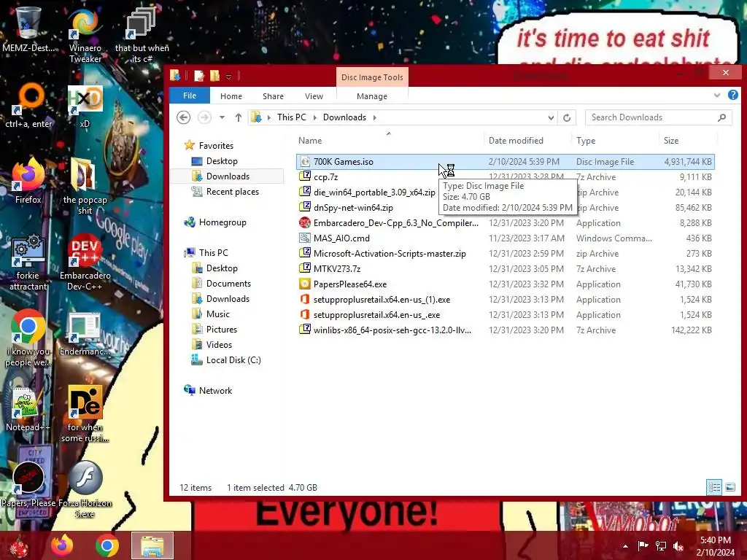The height and width of the screenshot is (560, 747).
Task: Open Chrome from the taskbar
Action: (x=107, y=545)
